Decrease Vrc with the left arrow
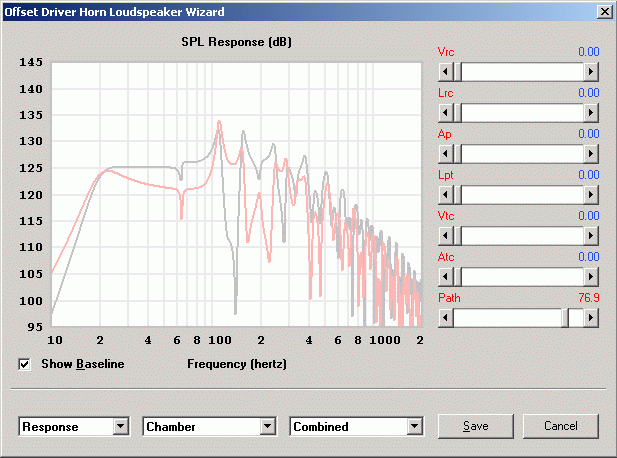This screenshot has height=458, width=617. [445, 72]
